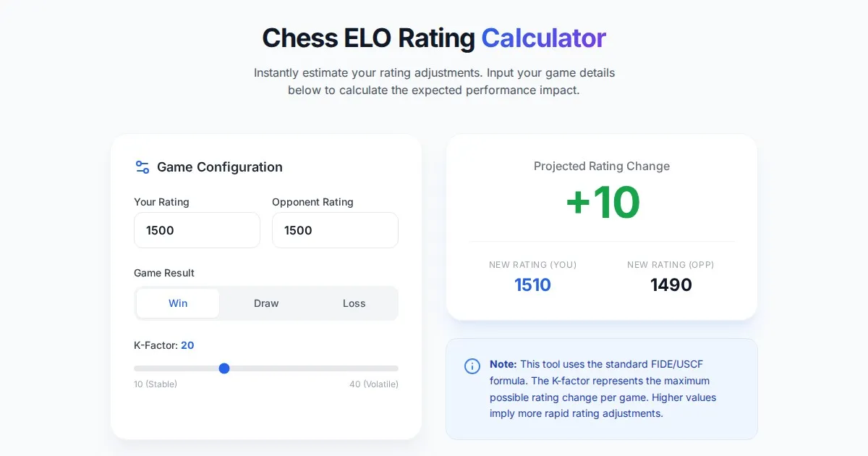Screen dimensions: 868x456
Task: Click the K-Factor slider handle
Action: coord(224,368)
